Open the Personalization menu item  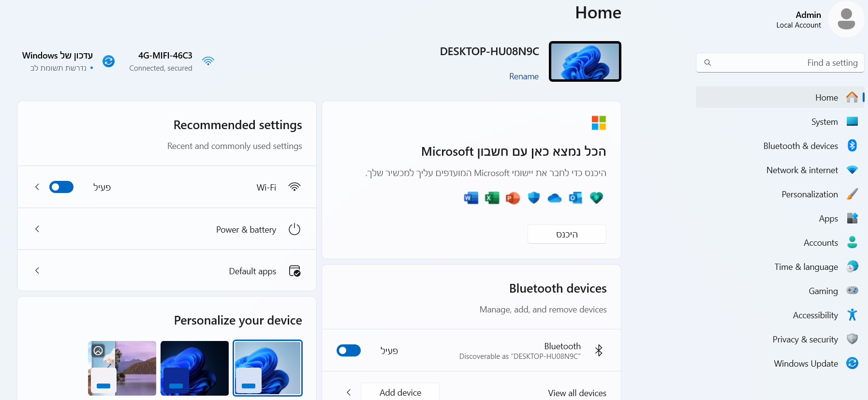pyautogui.click(x=809, y=194)
